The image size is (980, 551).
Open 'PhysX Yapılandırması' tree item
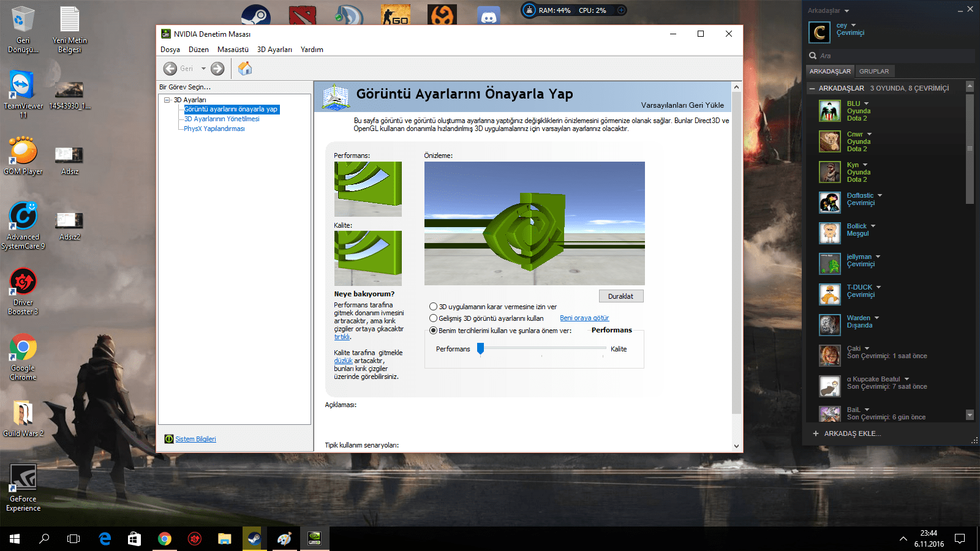pyautogui.click(x=214, y=129)
